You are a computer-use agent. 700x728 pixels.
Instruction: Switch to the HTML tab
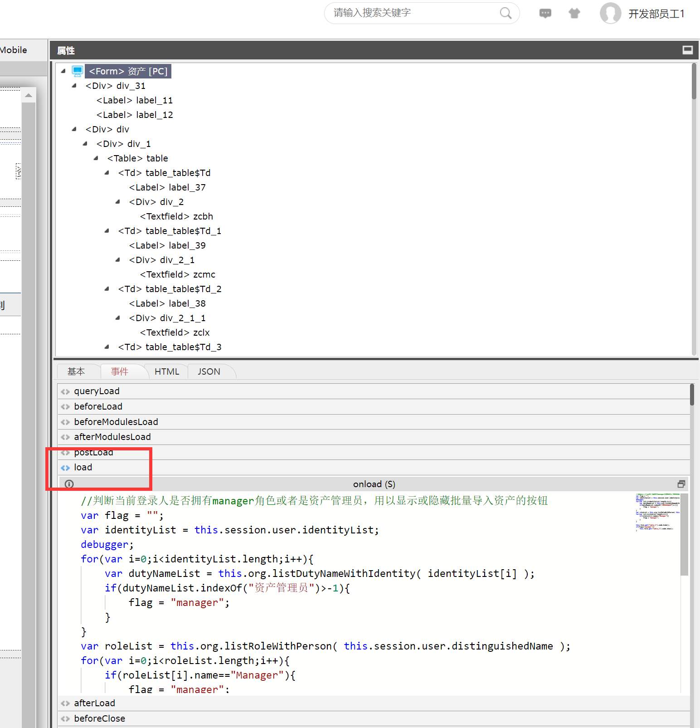[x=166, y=371]
